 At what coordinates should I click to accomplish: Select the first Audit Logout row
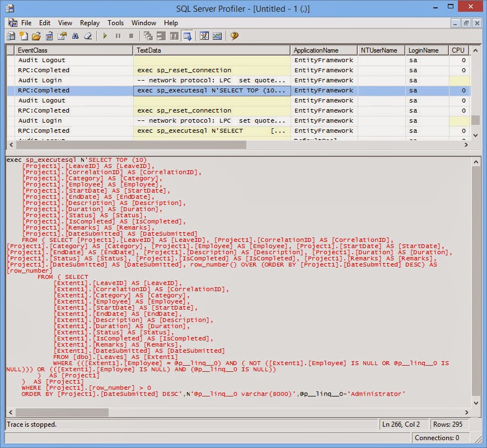click(238, 60)
